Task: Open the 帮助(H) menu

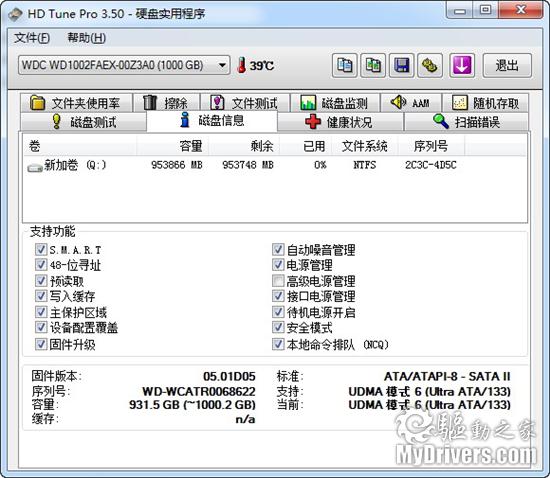Action: click(86, 38)
